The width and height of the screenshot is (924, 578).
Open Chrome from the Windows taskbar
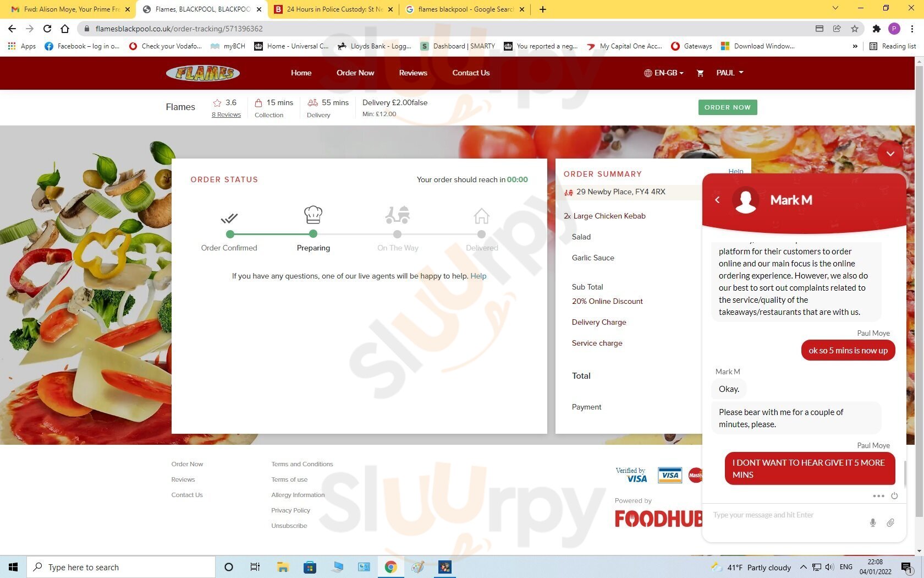coord(391,567)
